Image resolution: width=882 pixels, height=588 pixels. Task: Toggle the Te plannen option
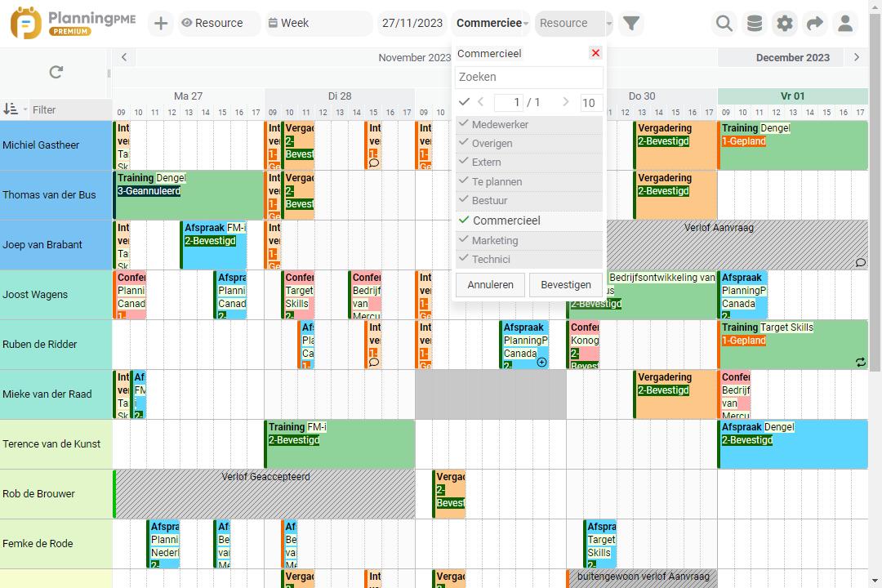(x=528, y=182)
